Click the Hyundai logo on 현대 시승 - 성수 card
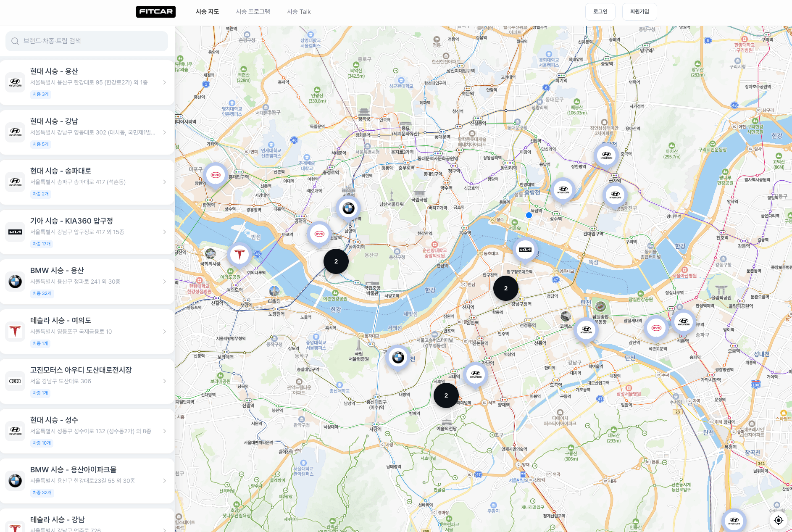The image size is (792, 532). tap(15, 431)
